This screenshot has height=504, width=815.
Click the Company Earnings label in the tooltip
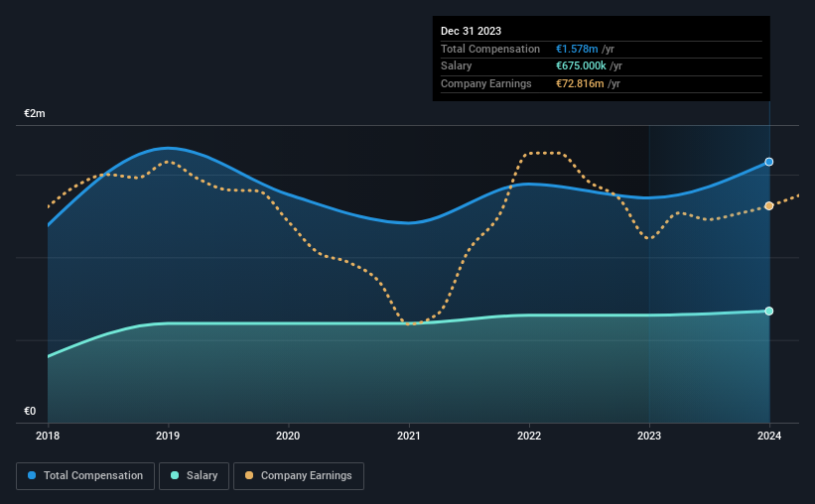coord(486,83)
